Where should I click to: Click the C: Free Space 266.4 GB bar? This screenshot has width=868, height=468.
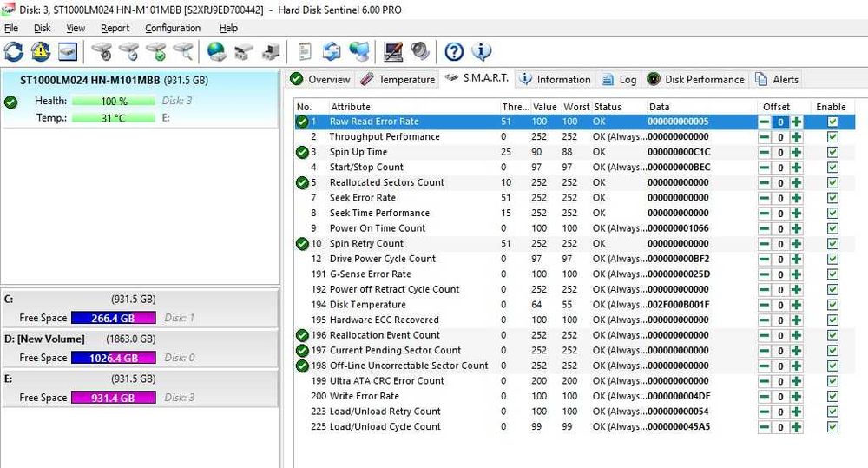click(x=114, y=318)
